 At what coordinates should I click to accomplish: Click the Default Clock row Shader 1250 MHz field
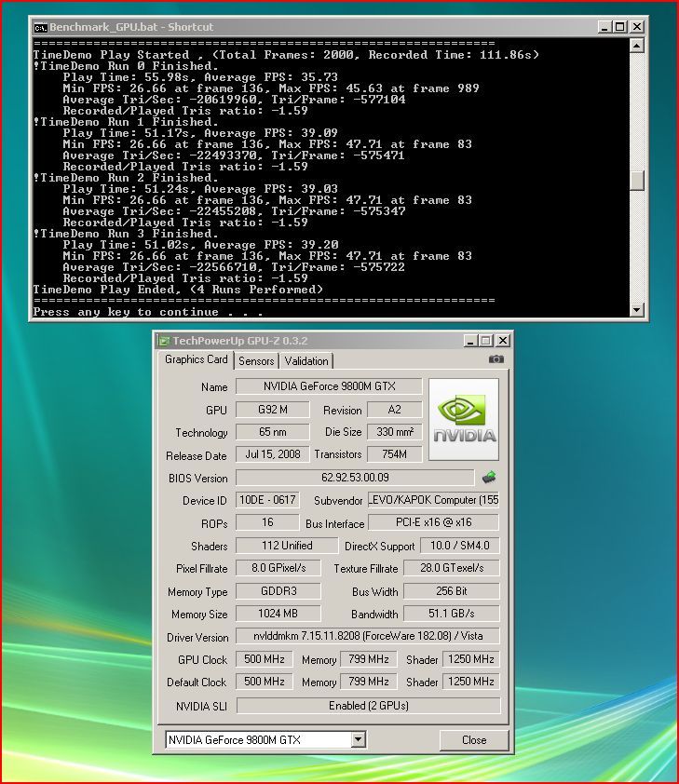(471, 682)
